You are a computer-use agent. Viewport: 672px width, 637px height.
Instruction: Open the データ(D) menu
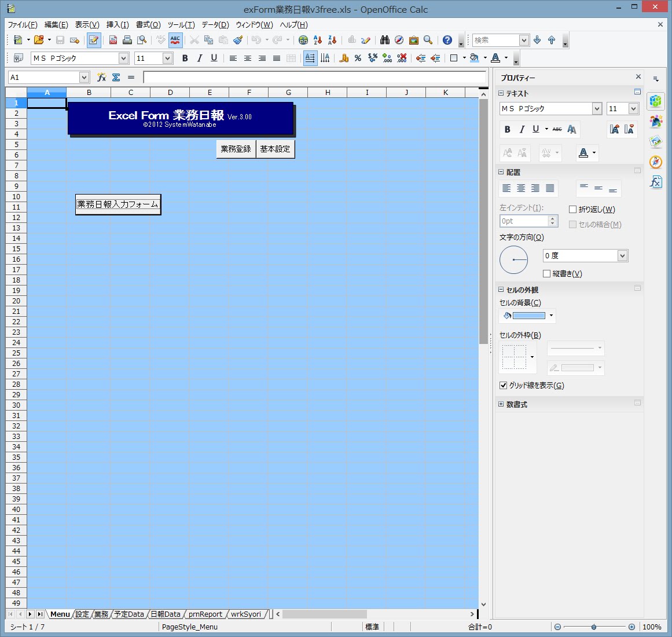coord(215,25)
